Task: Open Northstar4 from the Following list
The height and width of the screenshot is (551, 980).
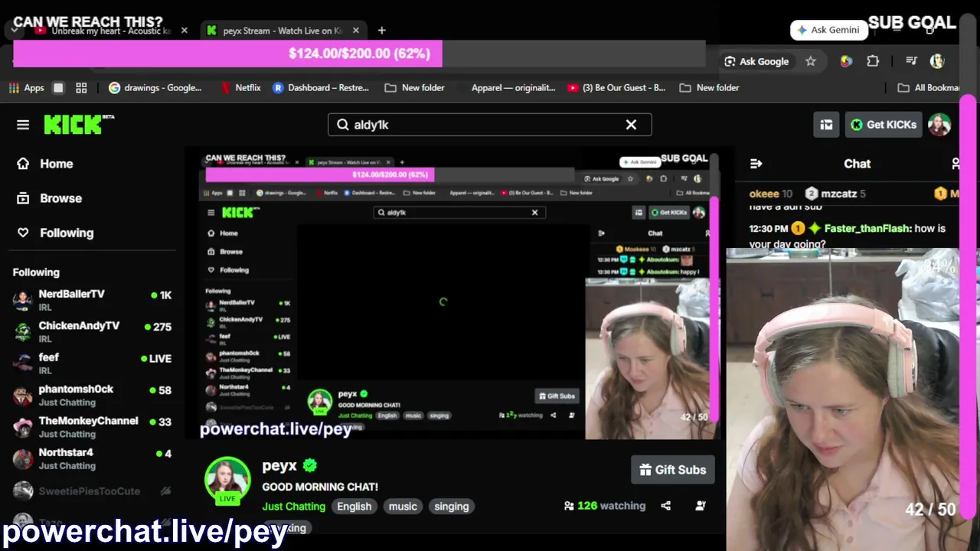Action: click(x=92, y=458)
